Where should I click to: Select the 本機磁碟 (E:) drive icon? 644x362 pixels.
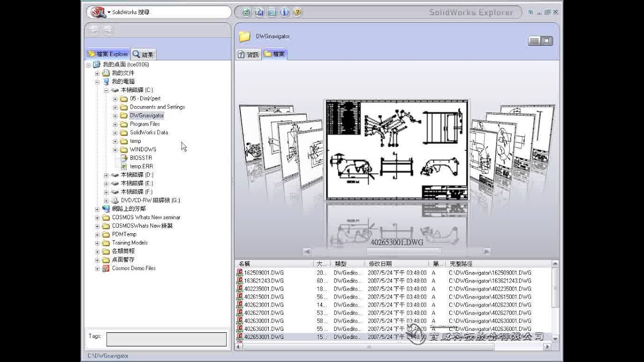(115, 184)
